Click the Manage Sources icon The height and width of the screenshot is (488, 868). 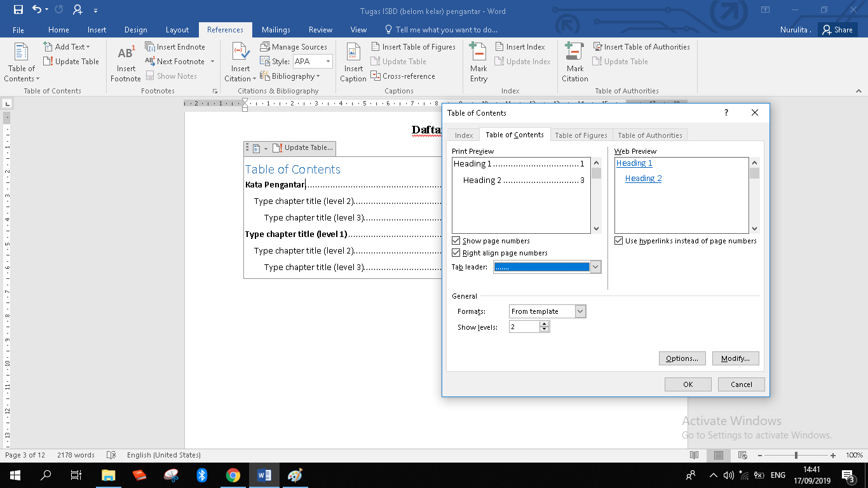265,47
